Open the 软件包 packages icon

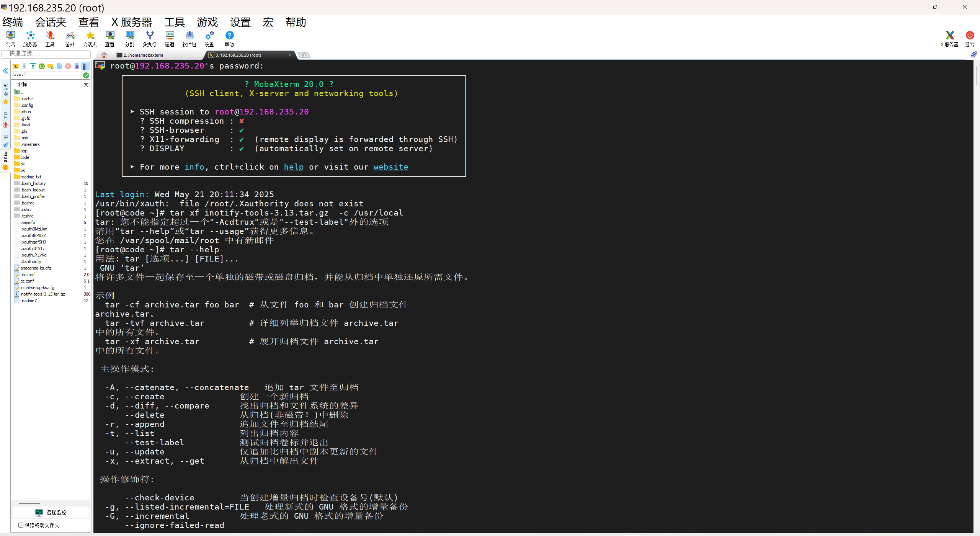189,39
